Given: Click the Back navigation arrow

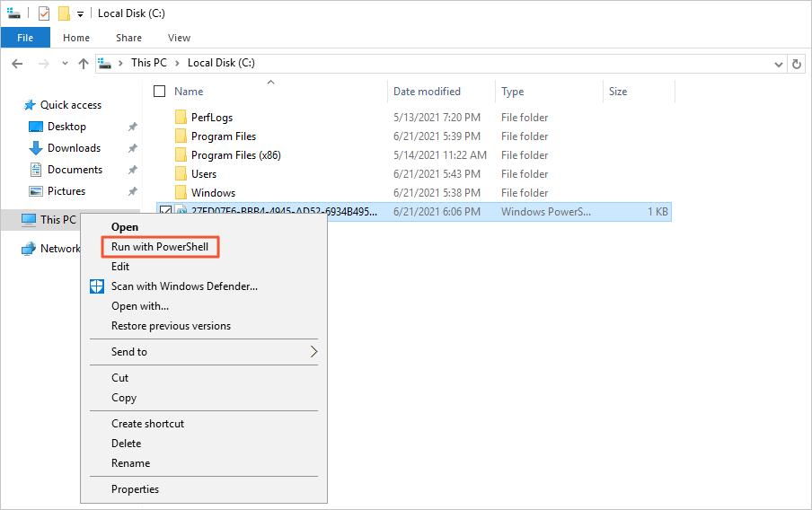Looking at the screenshot, I should [17, 64].
